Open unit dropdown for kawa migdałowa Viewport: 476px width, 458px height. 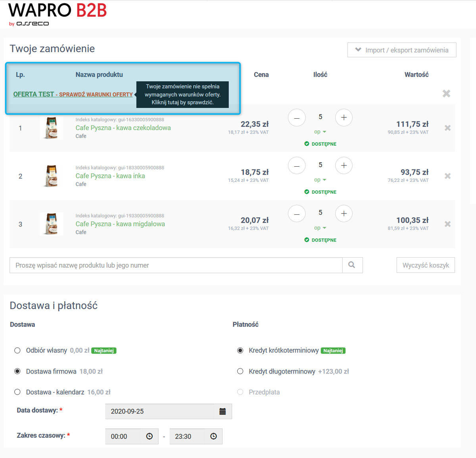[x=320, y=228]
